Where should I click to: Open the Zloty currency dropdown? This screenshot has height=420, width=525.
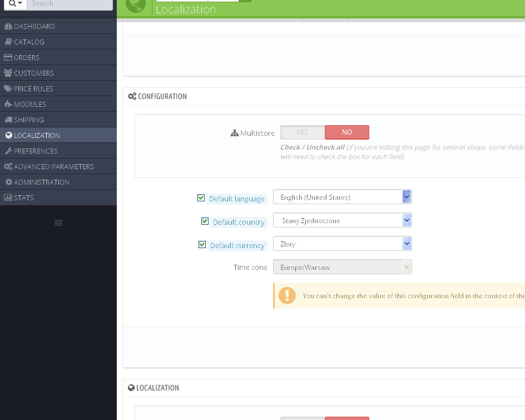[x=343, y=244]
